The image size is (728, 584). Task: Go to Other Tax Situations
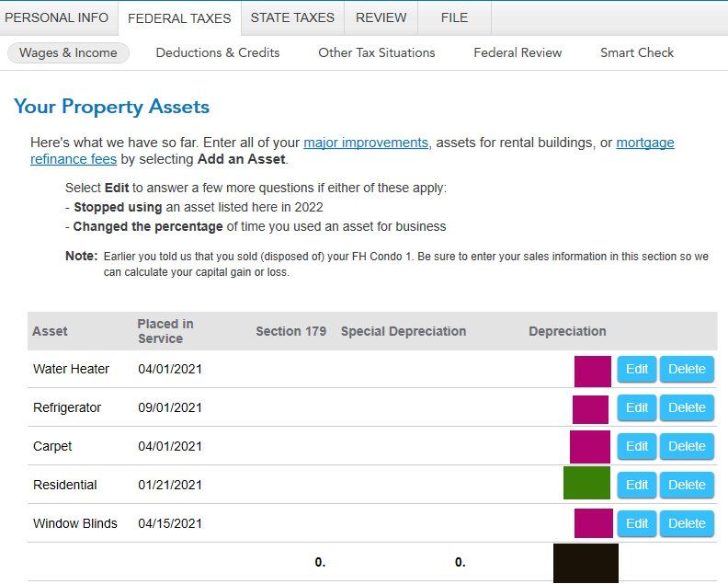377,52
